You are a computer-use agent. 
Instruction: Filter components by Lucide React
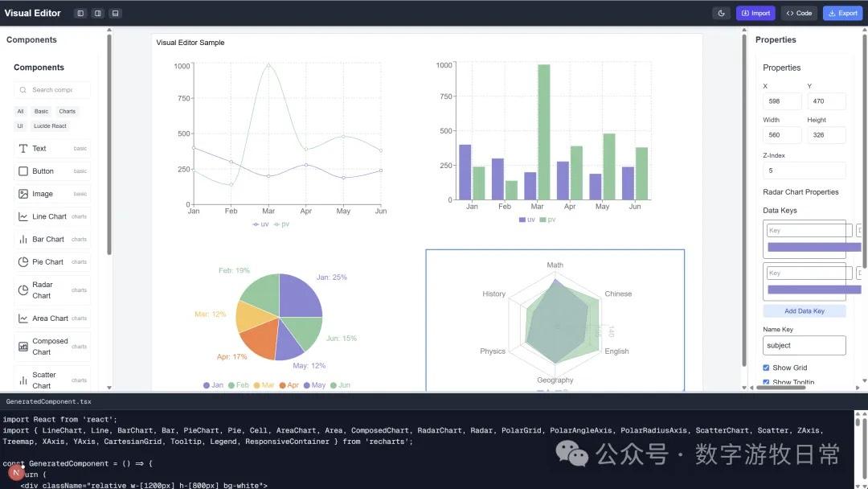tap(50, 126)
